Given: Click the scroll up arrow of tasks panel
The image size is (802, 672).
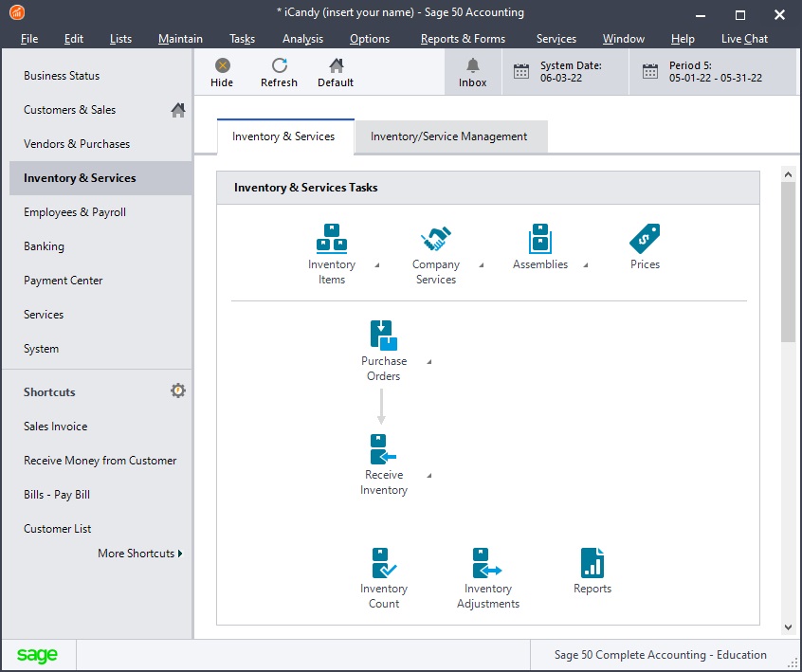Looking at the screenshot, I should click(788, 174).
